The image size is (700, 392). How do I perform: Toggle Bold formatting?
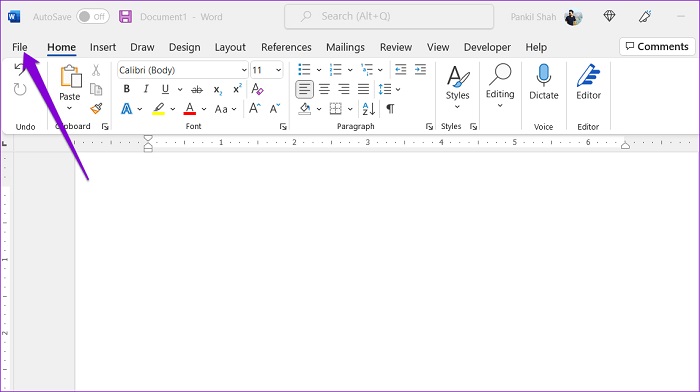coord(127,89)
